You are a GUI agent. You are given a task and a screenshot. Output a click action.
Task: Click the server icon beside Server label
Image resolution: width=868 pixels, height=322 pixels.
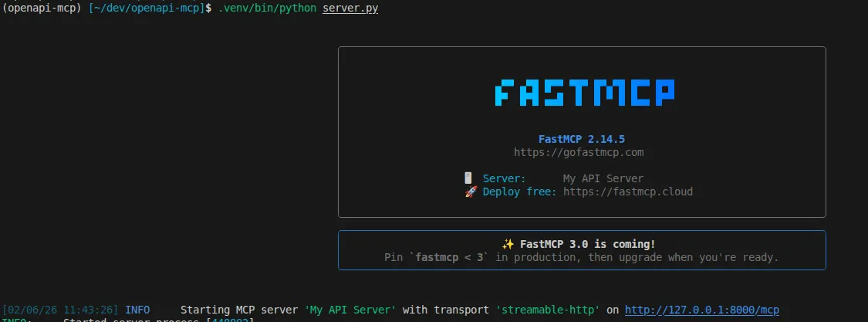pos(468,178)
